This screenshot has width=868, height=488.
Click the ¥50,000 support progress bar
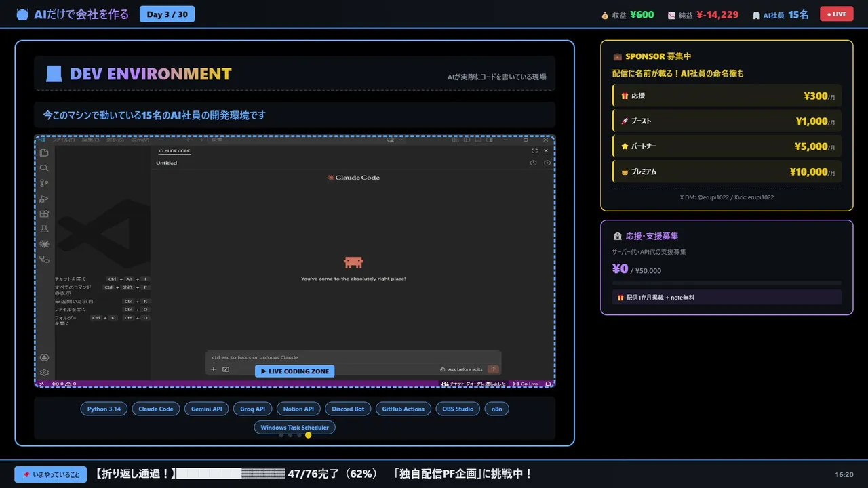727,283
